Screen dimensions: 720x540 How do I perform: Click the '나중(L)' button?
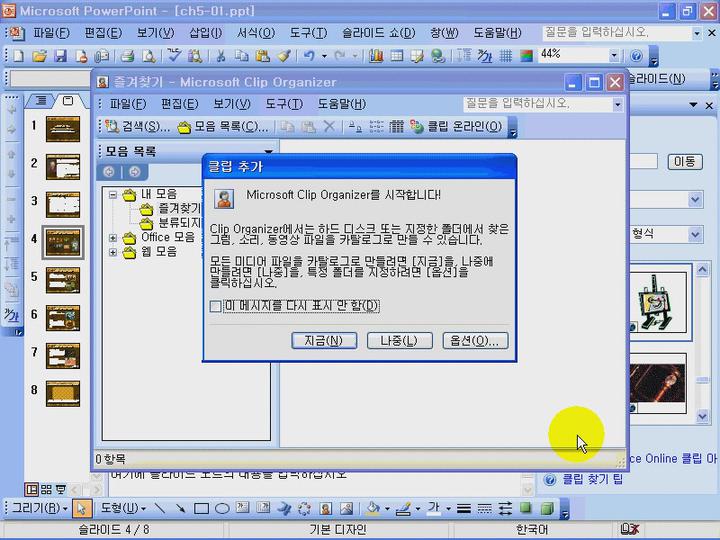[x=399, y=341]
